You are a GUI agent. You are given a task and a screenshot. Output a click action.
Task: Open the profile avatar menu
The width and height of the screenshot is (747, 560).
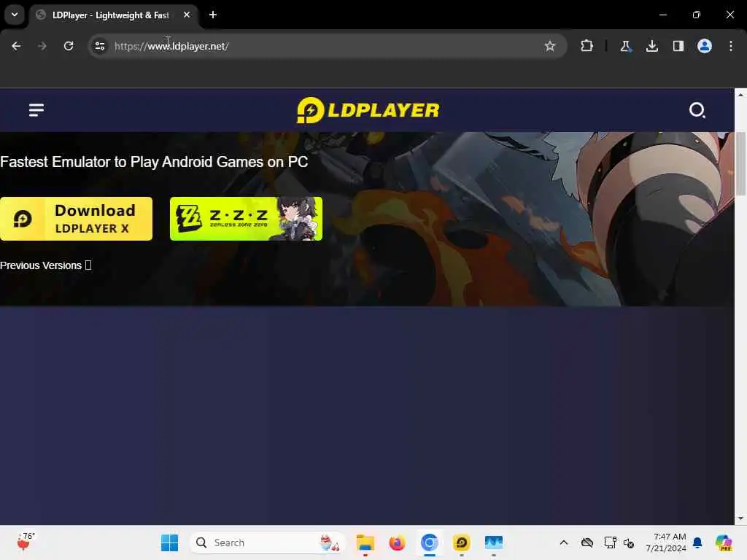705,46
